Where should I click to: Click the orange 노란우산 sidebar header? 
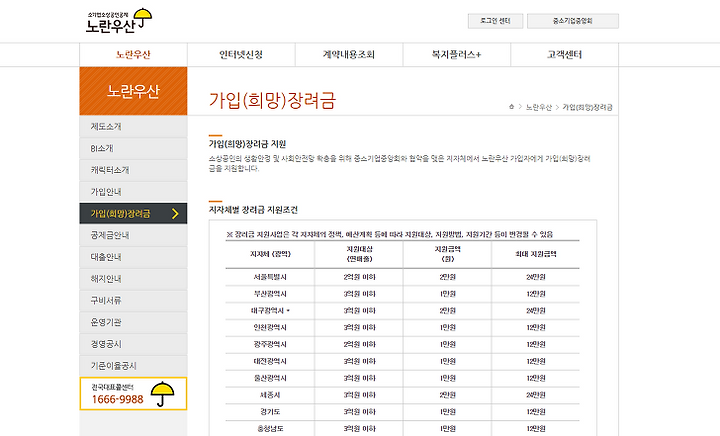coord(133,91)
